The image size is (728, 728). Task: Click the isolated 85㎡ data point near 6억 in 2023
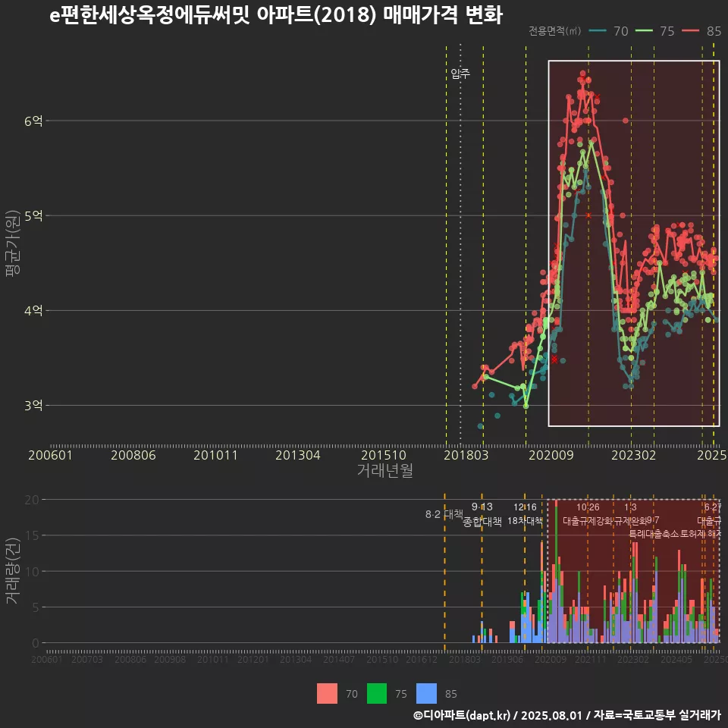coord(626,121)
